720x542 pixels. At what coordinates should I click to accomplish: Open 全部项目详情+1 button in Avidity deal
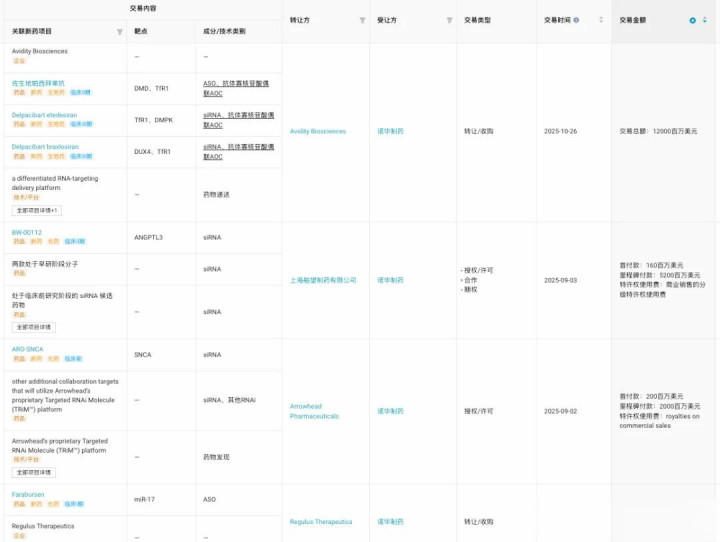[x=37, y=210]
